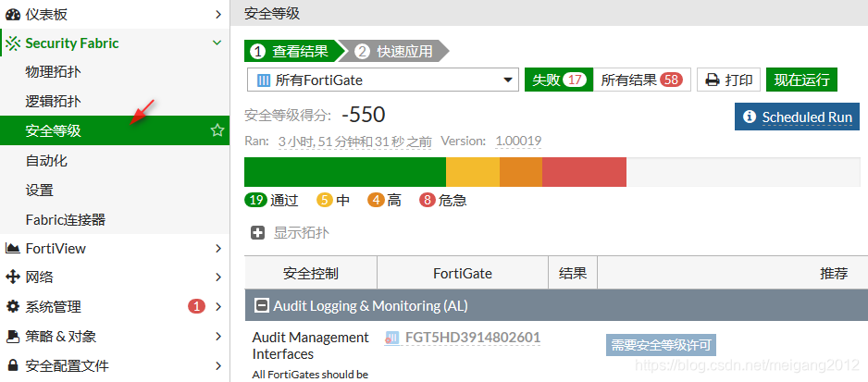Click FortiGate column header

point(463,273)
